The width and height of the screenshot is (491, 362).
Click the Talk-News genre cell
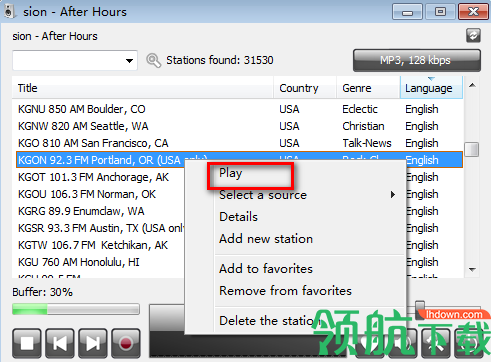pyautogui.click(x=367, y=143)
